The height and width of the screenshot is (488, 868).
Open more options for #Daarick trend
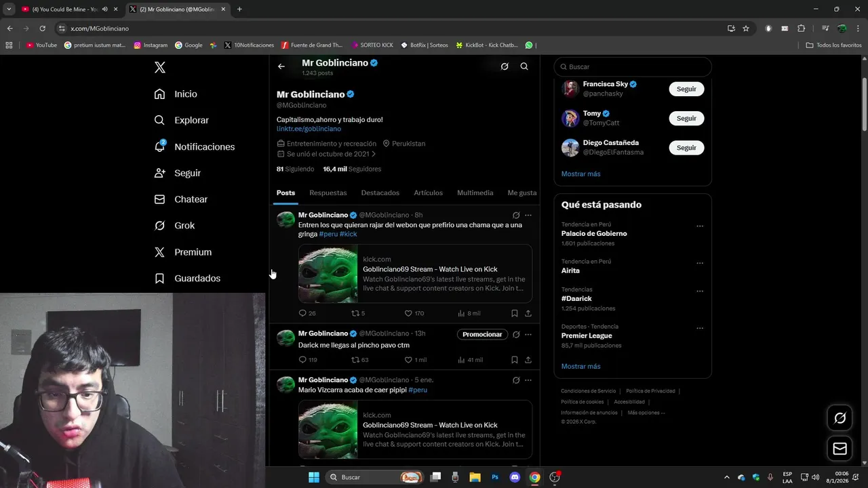tap(700, 291)
